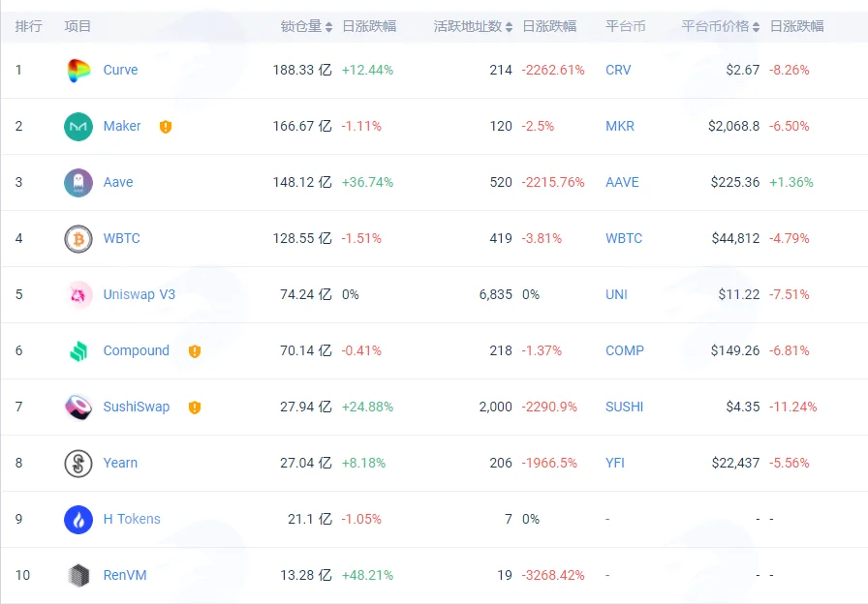This screenshot has height=604, width=868.
Task: Click Curve's +12.44% daily change
Action: click(x=367, y=71)
